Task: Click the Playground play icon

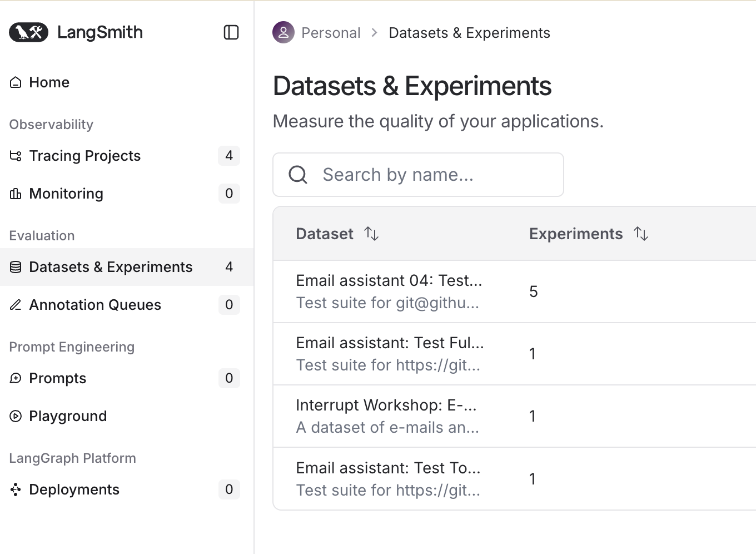Action: pyautogui.click(x=16, y=416)
